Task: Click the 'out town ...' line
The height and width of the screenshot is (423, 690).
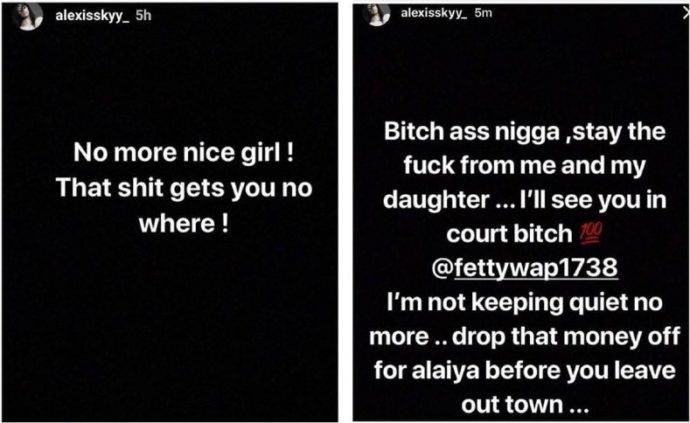Action: point(525,405)
